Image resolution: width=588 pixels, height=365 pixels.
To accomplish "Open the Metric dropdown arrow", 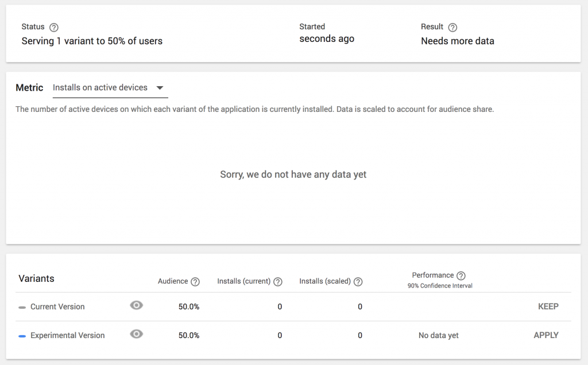I will [x=160, y=88].
